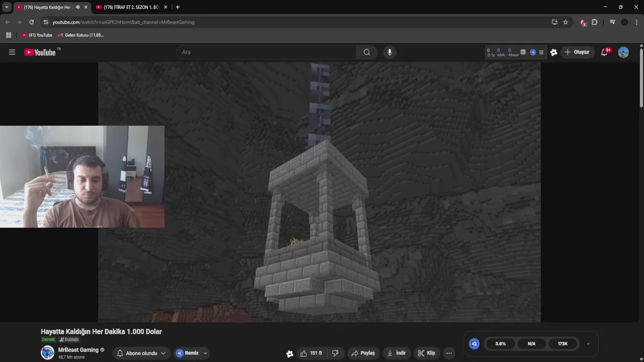Screen dimensions: 644x362
Task: Open tab search dropdown arrow
Action: 7,7
